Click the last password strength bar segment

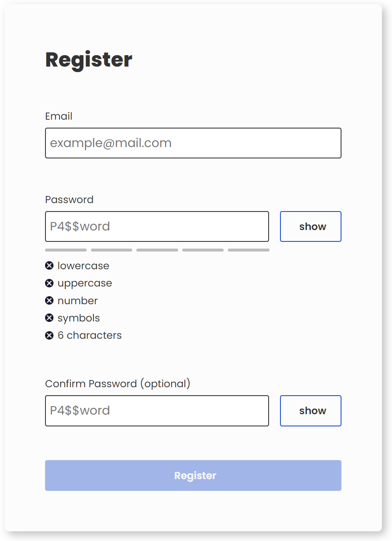[x=248, y=250]
